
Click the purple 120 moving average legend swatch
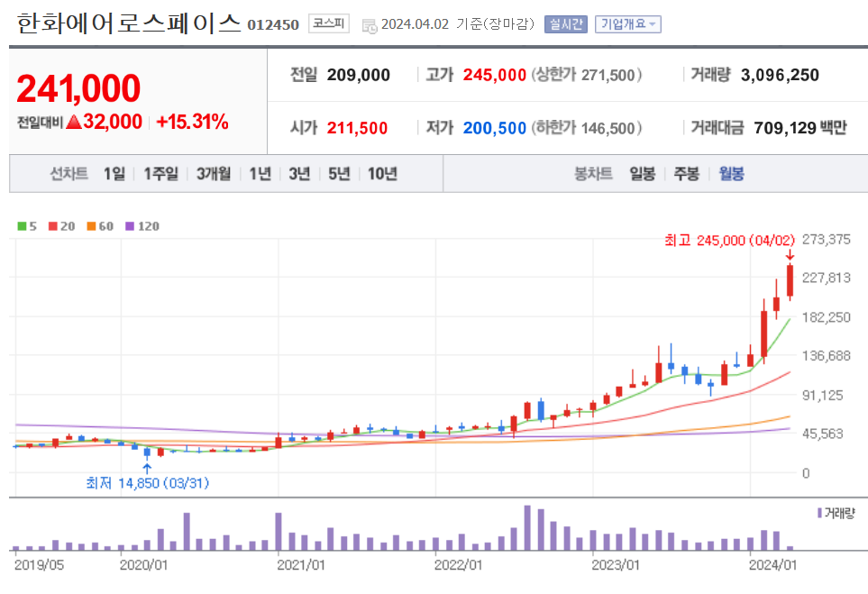click(130, 226)
